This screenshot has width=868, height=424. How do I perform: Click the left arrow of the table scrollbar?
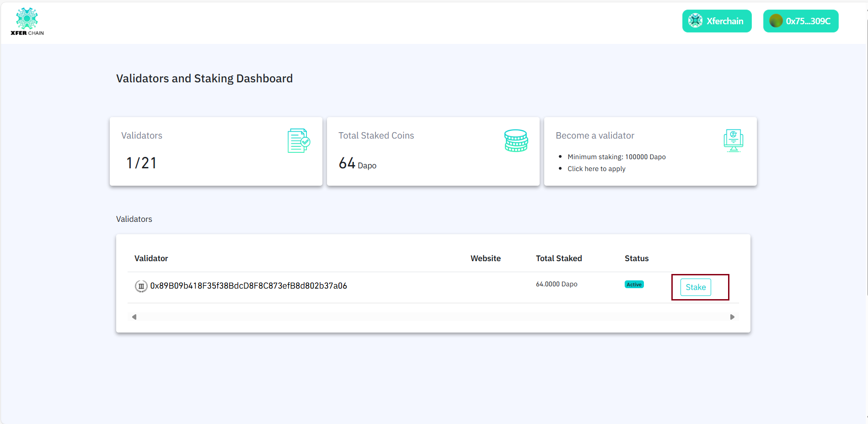[134, 317]
